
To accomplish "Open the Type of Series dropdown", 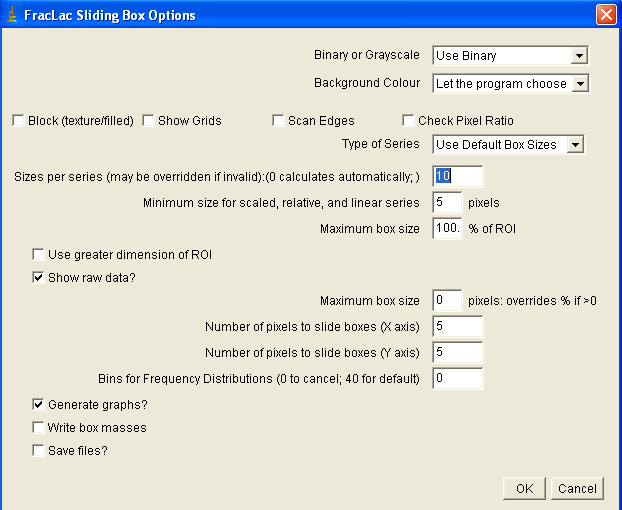I will click(508, 144).
